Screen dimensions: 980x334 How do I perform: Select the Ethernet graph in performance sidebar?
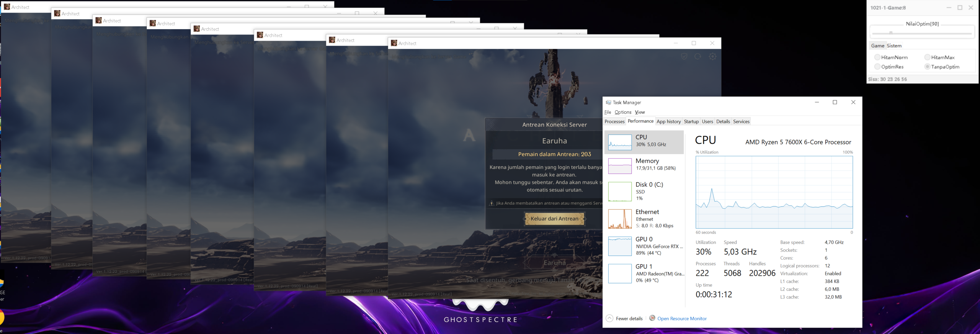pos(620,219)
